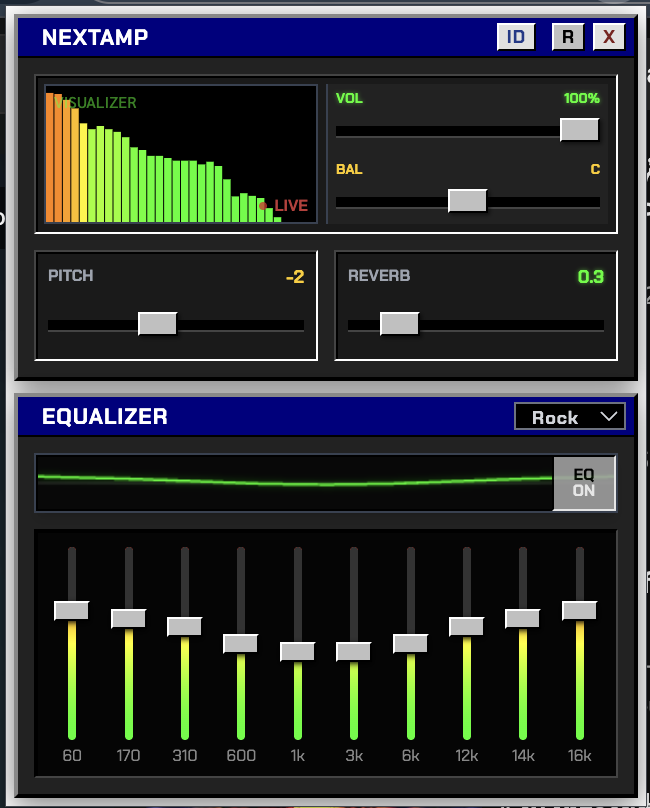
Task: Click the PITCH slider handle
Action: pyautogui.click(x=157, y=324)
